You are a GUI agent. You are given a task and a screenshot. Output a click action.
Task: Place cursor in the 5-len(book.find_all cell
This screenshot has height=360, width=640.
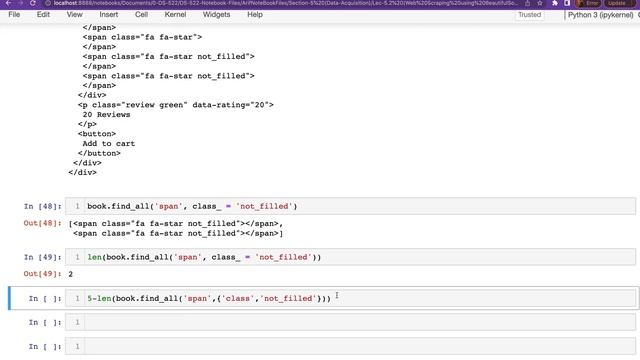tap(360, 298)
